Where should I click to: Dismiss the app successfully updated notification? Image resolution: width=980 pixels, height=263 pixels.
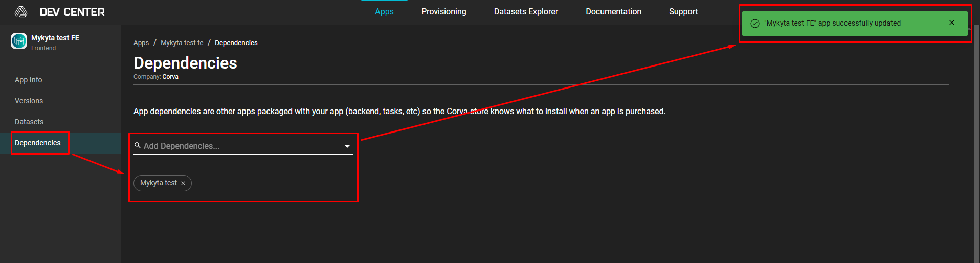pos(951,23)
